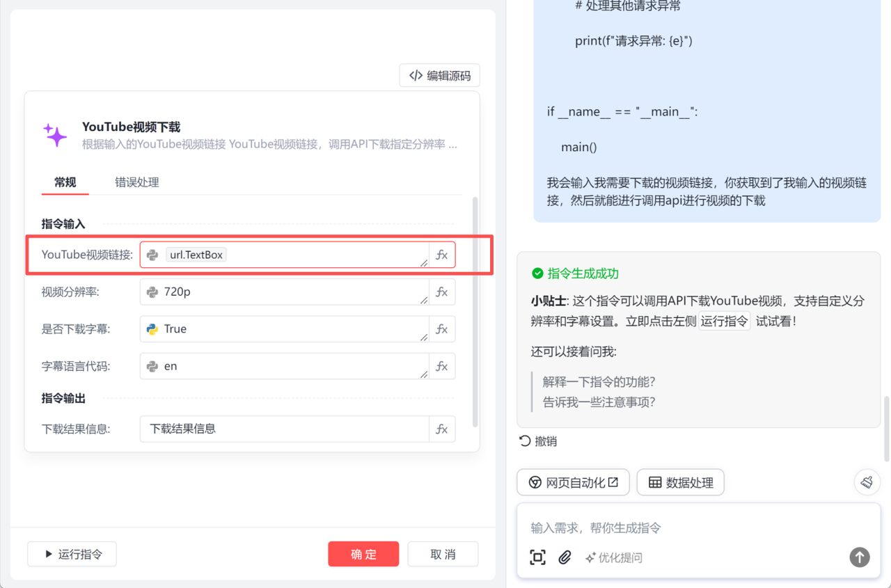The image size is (891, 588).
Task: Click suggestion 告诉我一些注意事项？
Action: coord(599,402)
